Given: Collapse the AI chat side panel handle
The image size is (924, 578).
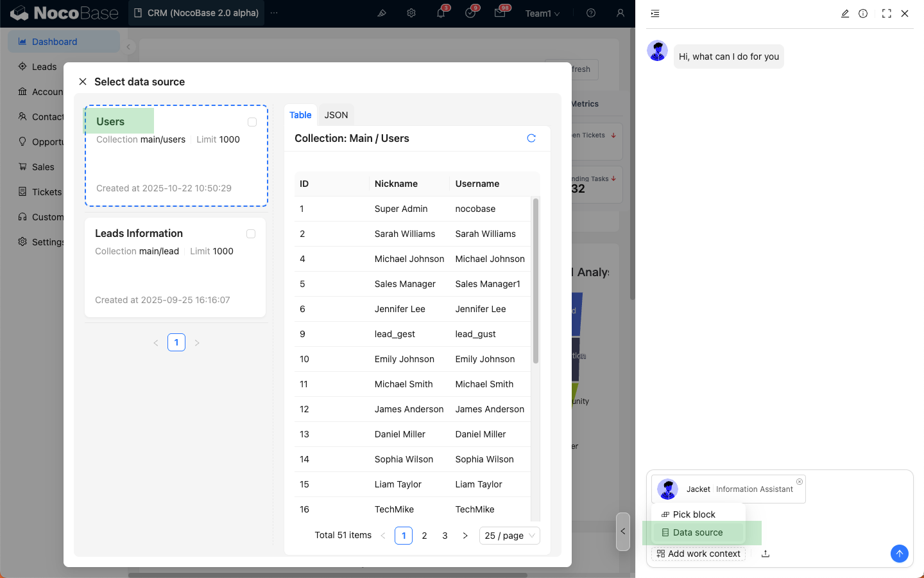Looking at the screenshot, I should tap(622, 531).
